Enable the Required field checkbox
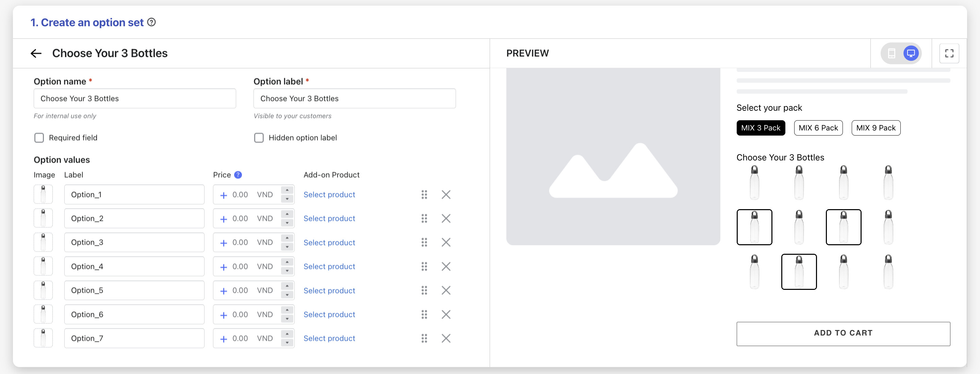 point(39,138)
